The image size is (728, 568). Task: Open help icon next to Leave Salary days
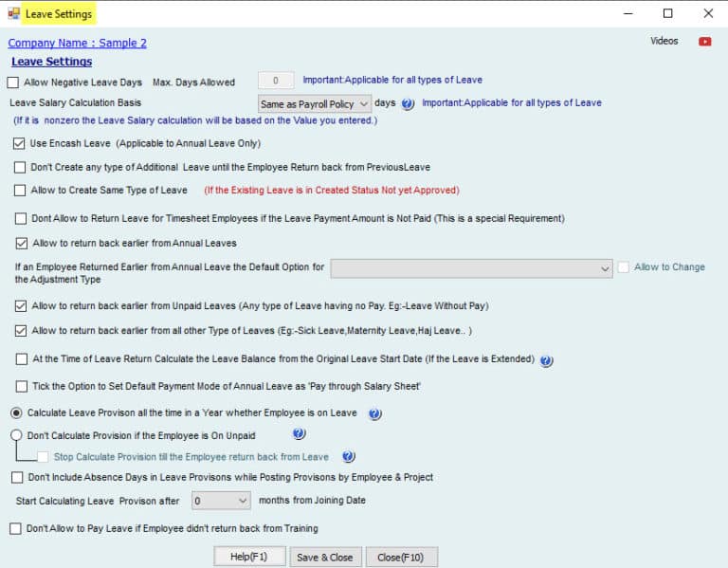408,103
